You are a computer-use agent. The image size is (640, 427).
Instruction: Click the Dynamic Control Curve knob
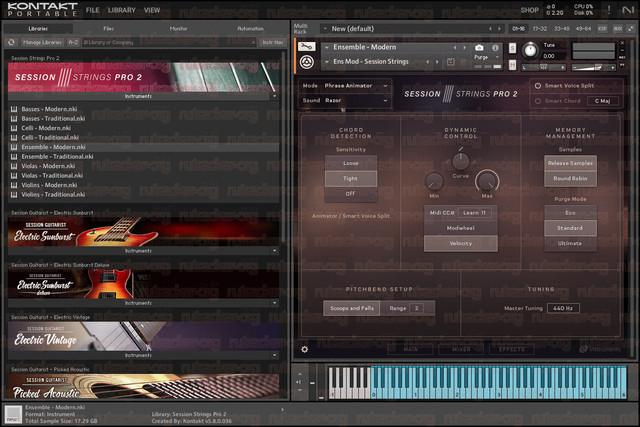tap(460, 161)
